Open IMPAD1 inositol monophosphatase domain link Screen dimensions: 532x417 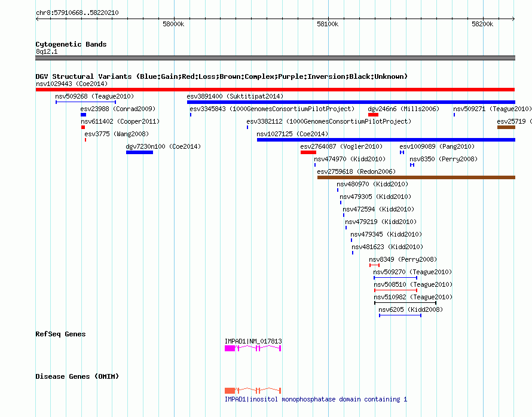tap(316, 399)
